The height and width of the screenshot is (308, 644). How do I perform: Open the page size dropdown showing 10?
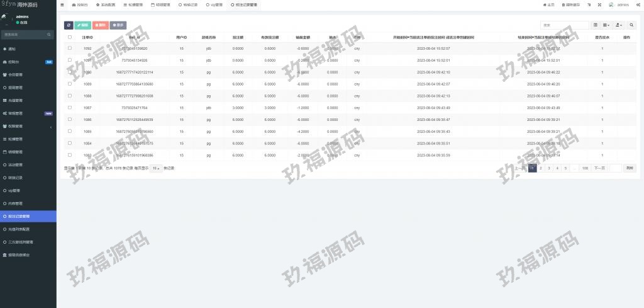pos(156,168)
